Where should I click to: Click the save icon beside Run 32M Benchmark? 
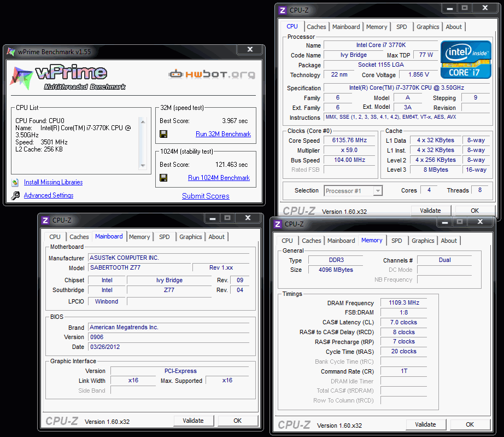(163, 134)
